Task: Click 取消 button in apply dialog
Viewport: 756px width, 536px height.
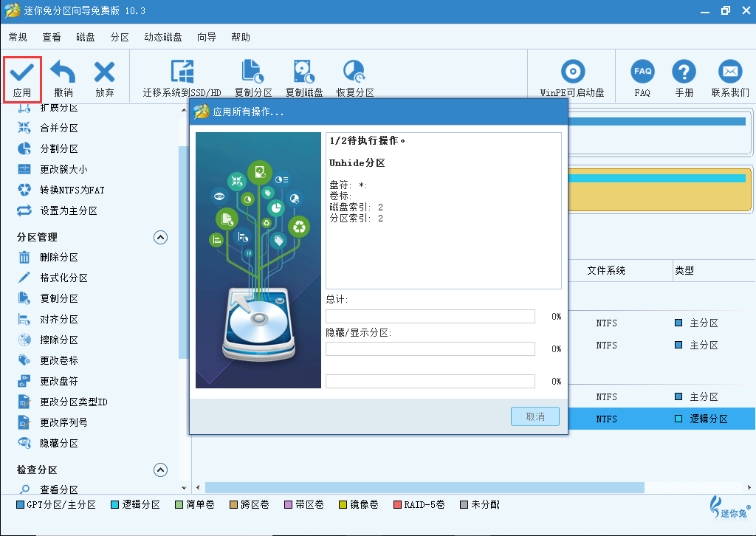Action: 535,416
